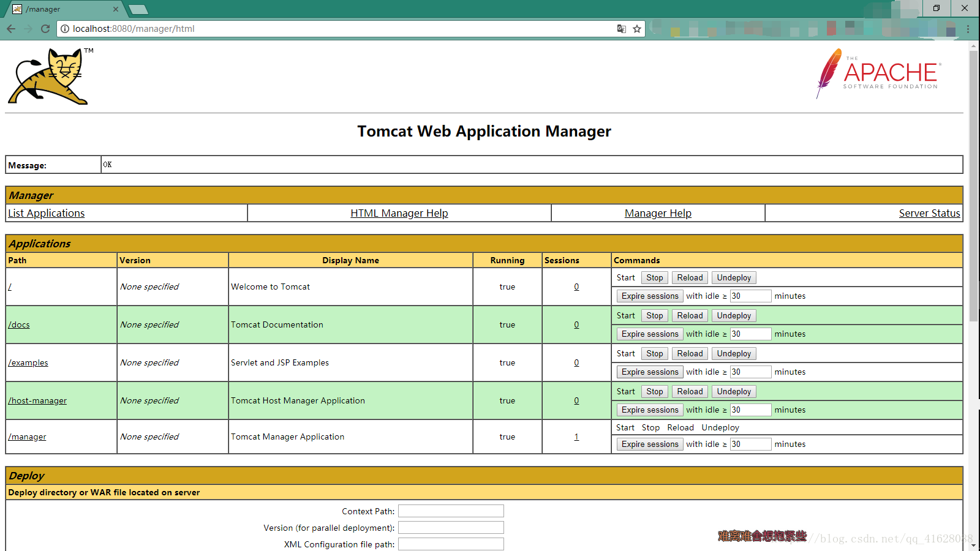Bookmark this page with the star icon
This screenshot has height=551, width=980.
tap(637, 29)
